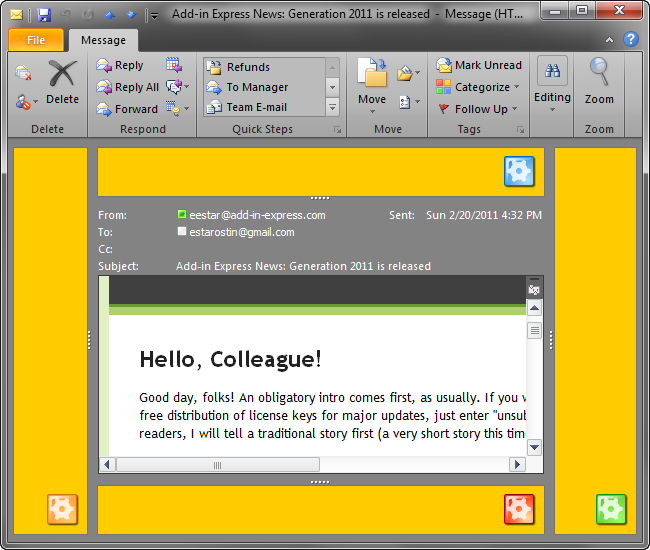Image resolution: width=650 pixels, height=550 pixels.
Task: Click the orange gear icon in left region
Action: coord(62,509)
